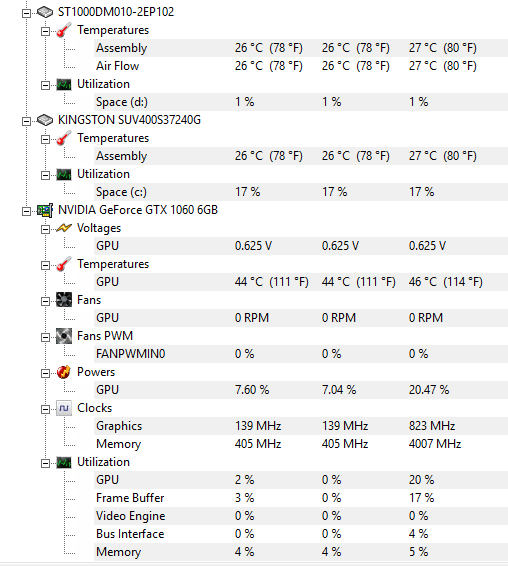The image size is (508, 566).
Task: Click the KINGSTON SUV400S37240G drive icon
Action: coord(45,120)
